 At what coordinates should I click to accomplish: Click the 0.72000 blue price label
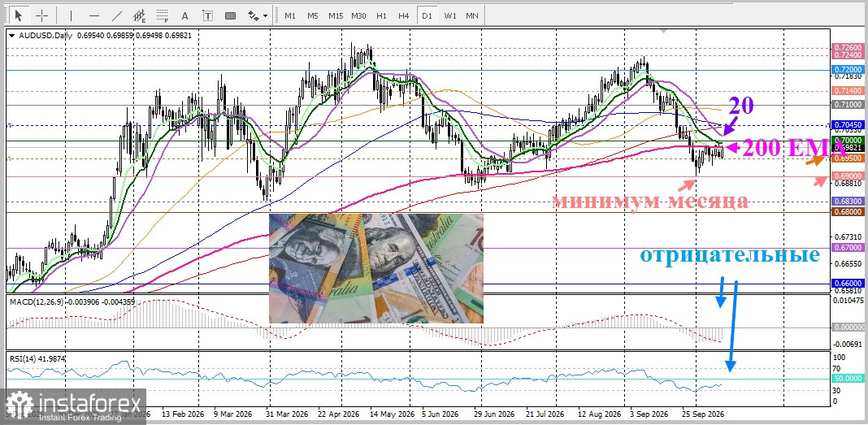846,70
